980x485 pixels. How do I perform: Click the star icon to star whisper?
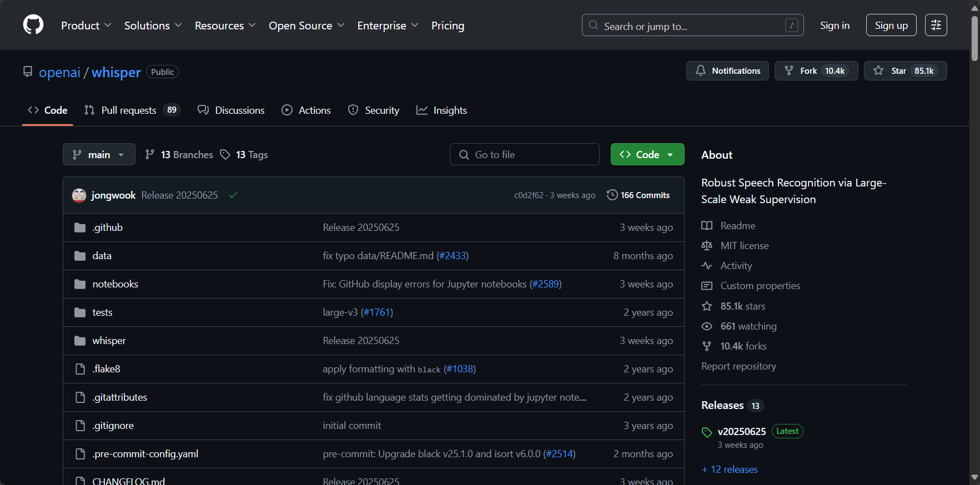pos(878,70)
